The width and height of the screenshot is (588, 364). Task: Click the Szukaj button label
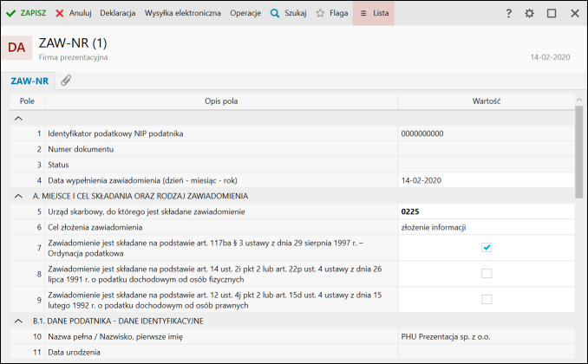coord(295,13)
